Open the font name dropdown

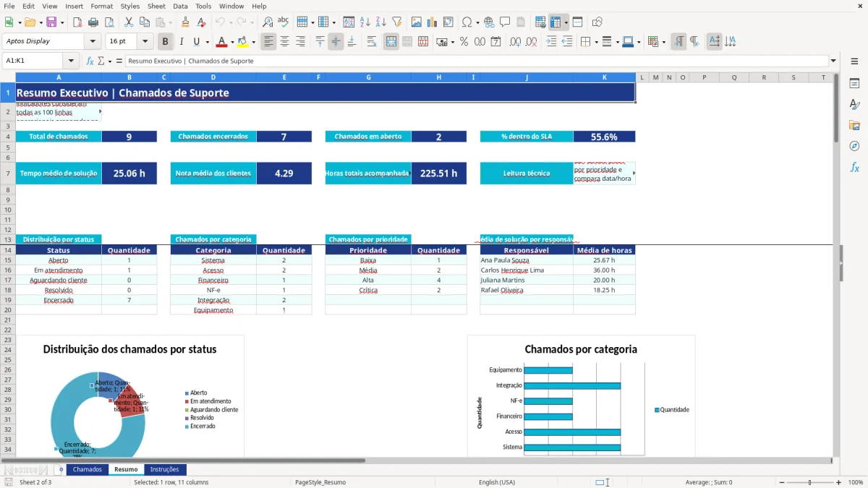(x=92, y=42)
